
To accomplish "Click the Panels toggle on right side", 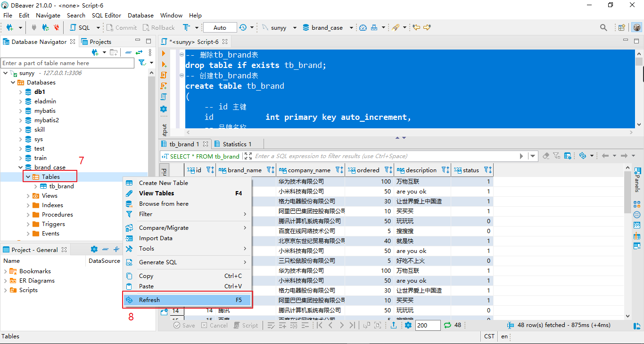I will 637,179.
